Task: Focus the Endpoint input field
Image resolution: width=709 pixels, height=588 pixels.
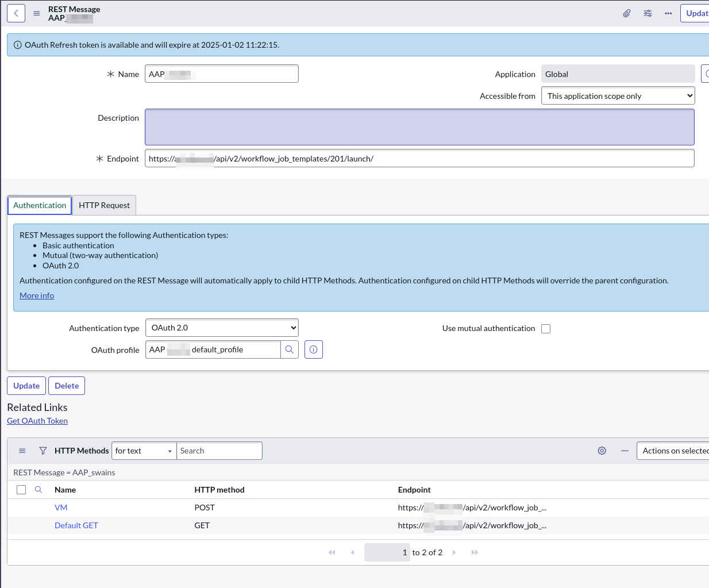Action: (x=419, y=158)
